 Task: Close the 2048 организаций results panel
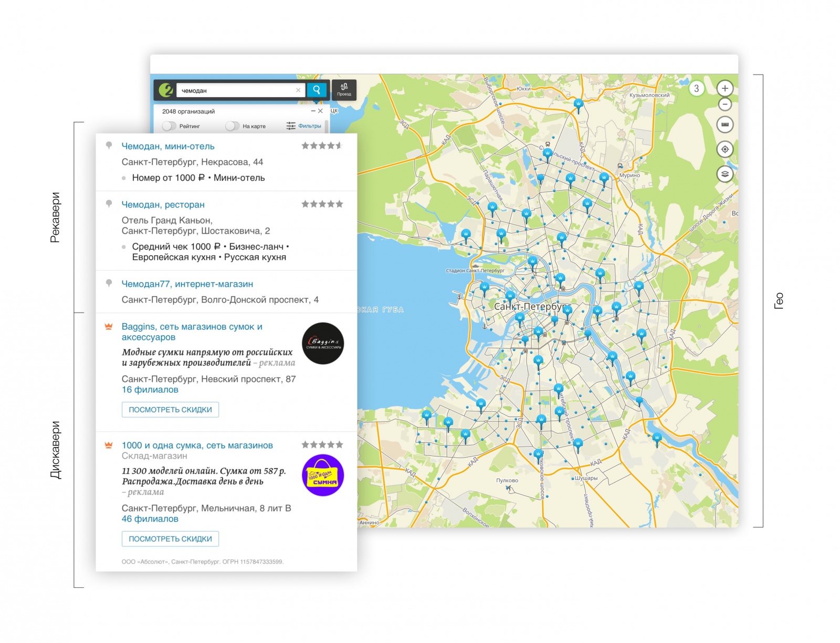(x=320, y=111)
